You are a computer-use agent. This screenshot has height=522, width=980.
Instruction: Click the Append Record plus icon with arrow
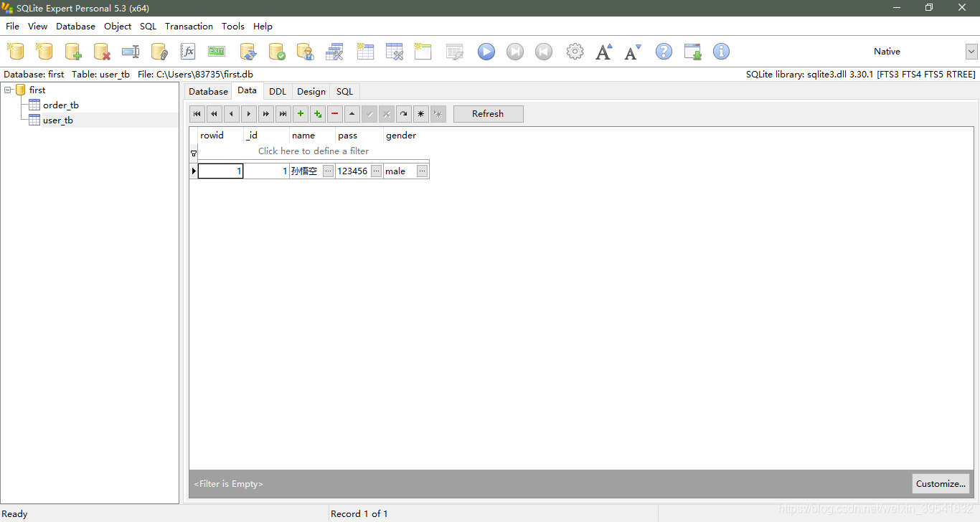click(318, 114)
